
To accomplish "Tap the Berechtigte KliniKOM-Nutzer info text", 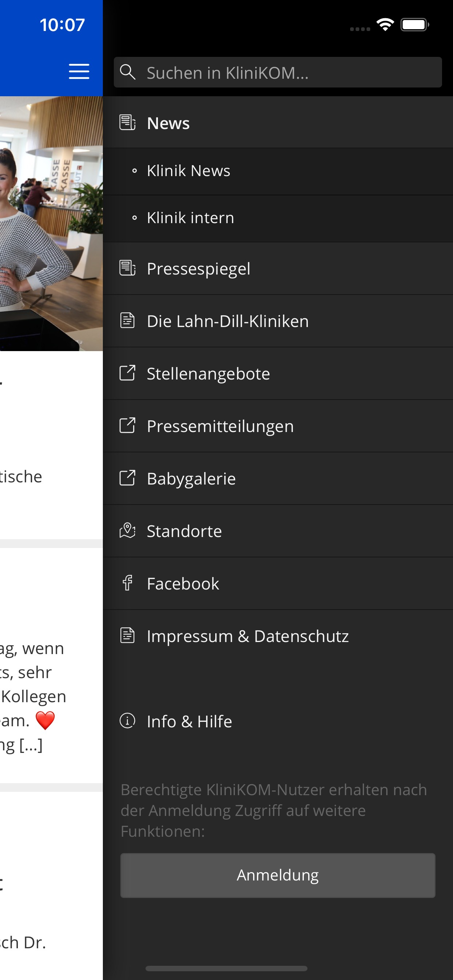I will [274, 810].
